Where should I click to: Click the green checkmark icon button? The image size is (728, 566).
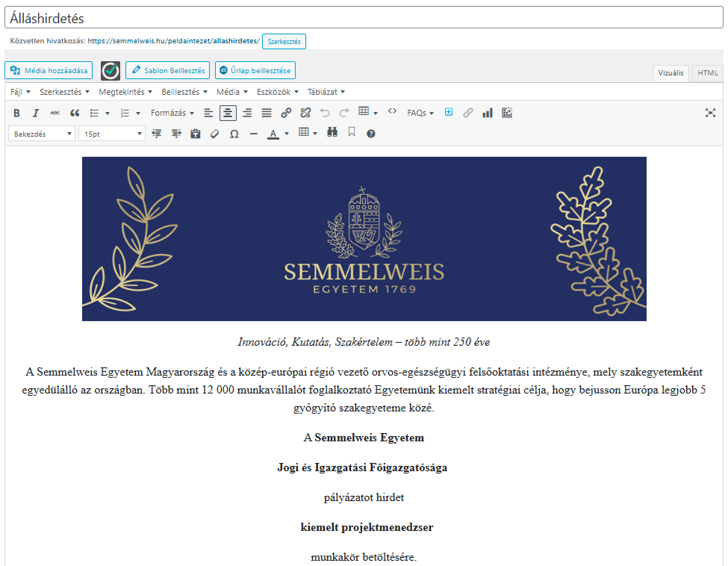coord(111,71)
